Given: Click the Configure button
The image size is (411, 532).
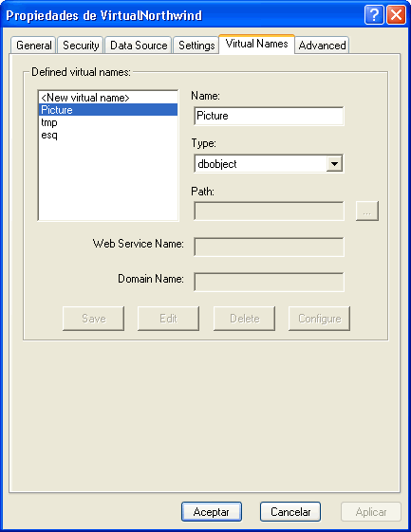Looking at the screenshot, I should coord(319,319).
